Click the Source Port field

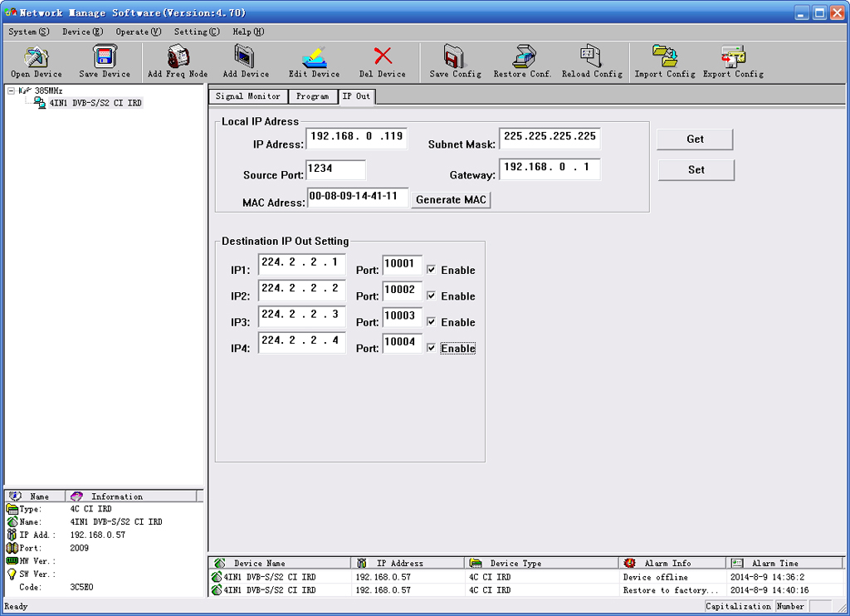point(336,169)
